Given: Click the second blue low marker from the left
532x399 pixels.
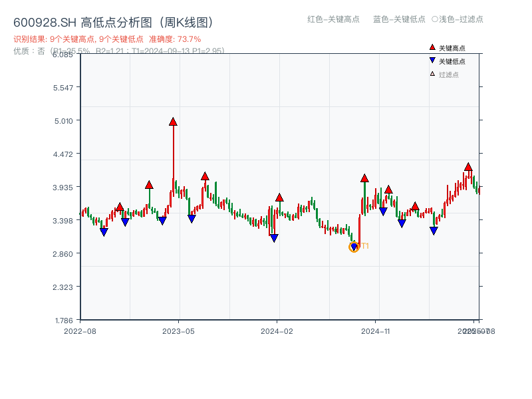Looking at the screenshot, I should (x=125, y=222).
